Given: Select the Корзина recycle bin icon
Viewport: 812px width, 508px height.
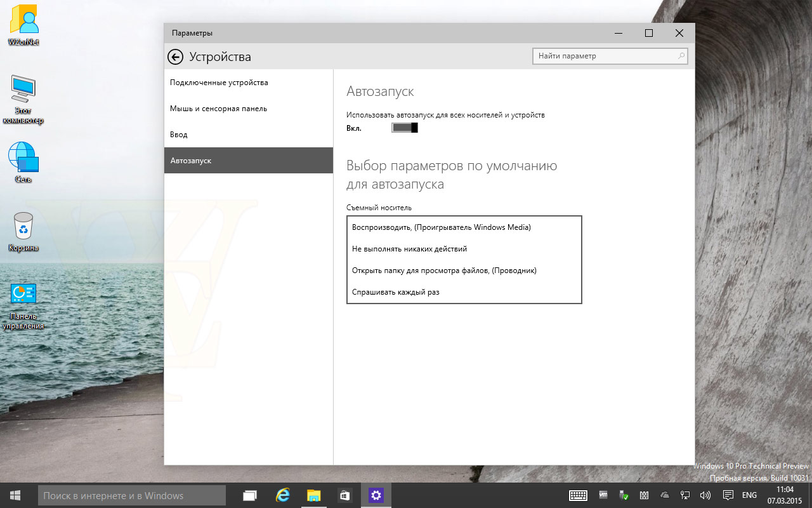Looking at the screenshot, I should [23, 231].
